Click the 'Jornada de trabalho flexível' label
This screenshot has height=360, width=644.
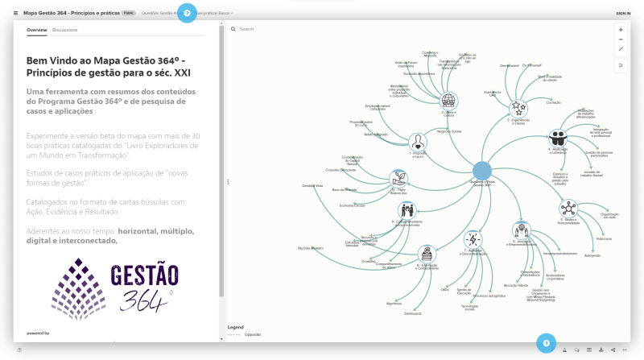pyautogui.click(x=592, y=174)
